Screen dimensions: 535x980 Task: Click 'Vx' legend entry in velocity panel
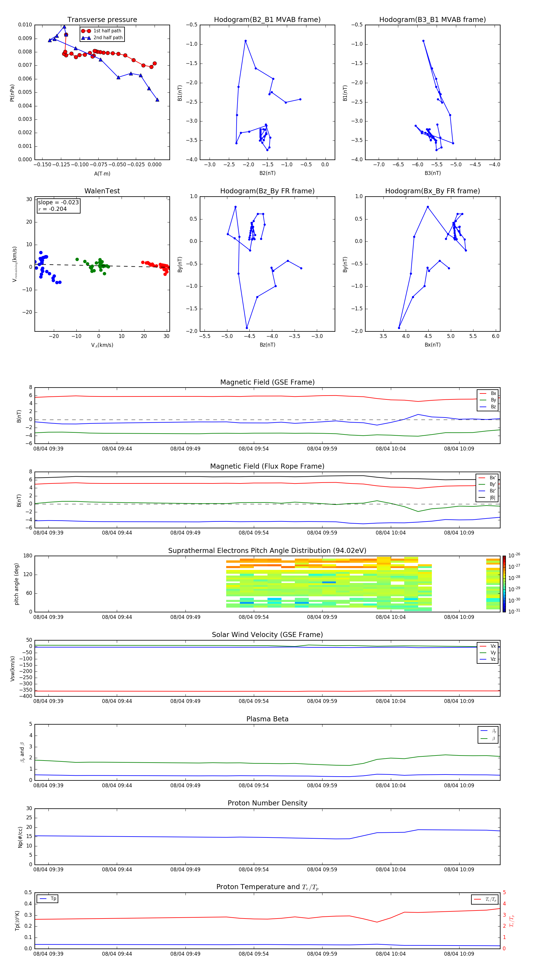coord(488,647)
